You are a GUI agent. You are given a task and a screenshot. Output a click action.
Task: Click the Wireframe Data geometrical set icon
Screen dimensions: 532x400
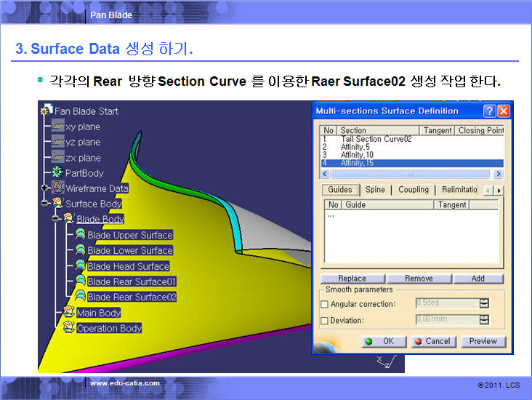57,188
